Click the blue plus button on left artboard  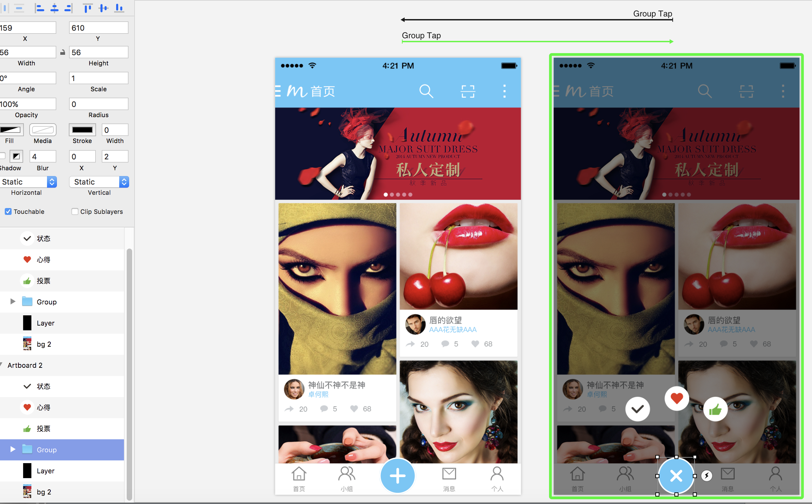coord(397,476)
